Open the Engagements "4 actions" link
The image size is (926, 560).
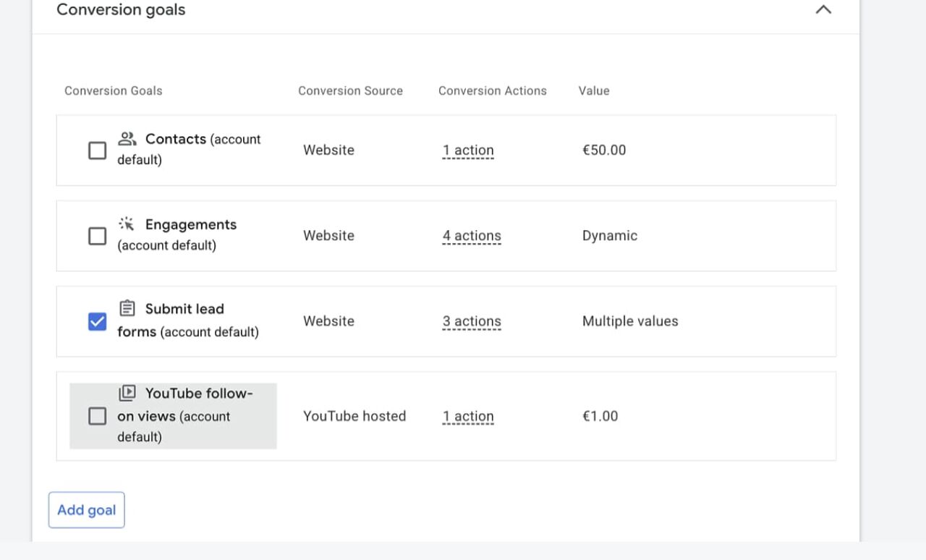(472, 236)
